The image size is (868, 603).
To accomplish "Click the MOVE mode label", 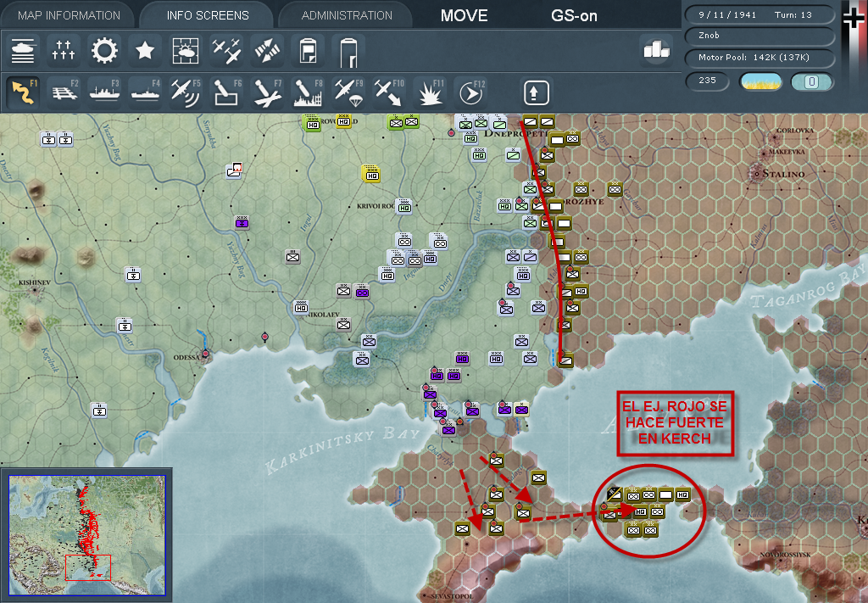I will (464, 16).
